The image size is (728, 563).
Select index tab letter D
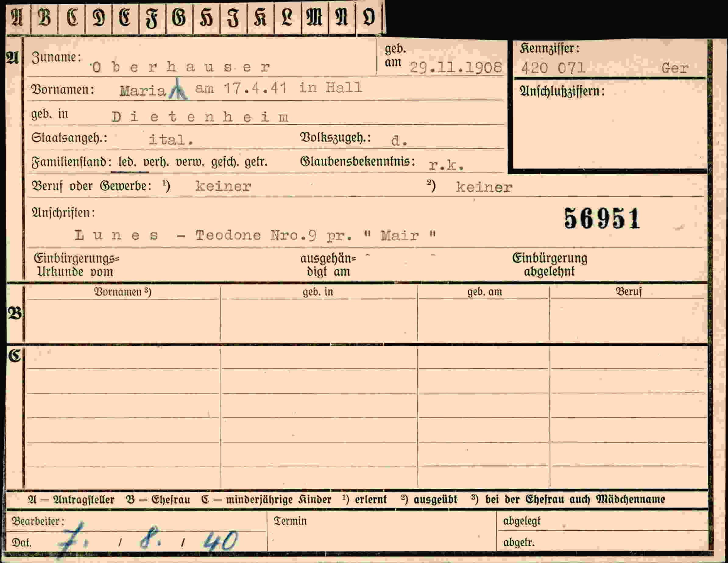tap(99, 17)
